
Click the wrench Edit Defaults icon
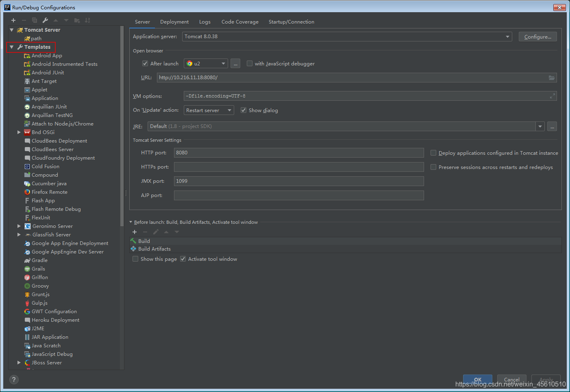[x=45, y=20]
